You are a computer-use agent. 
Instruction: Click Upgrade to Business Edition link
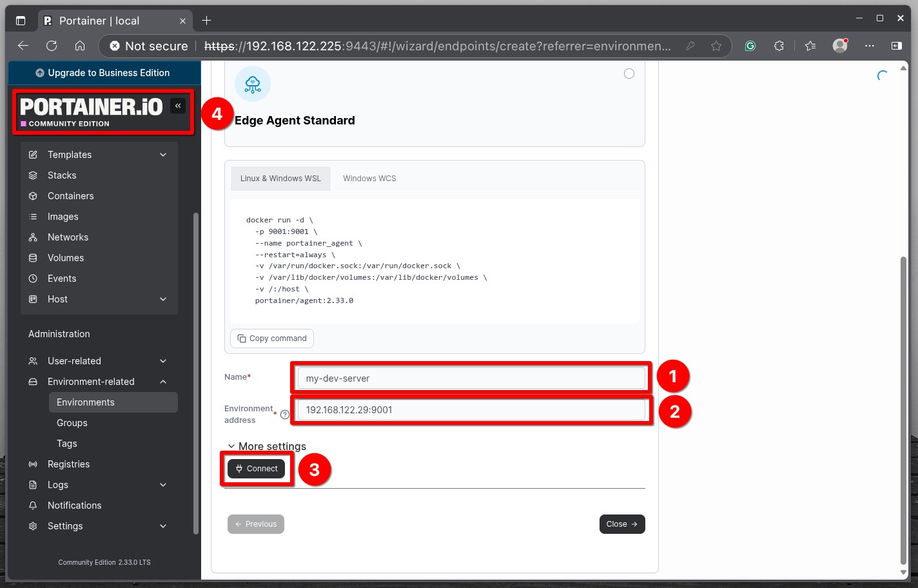click(103, 73)
